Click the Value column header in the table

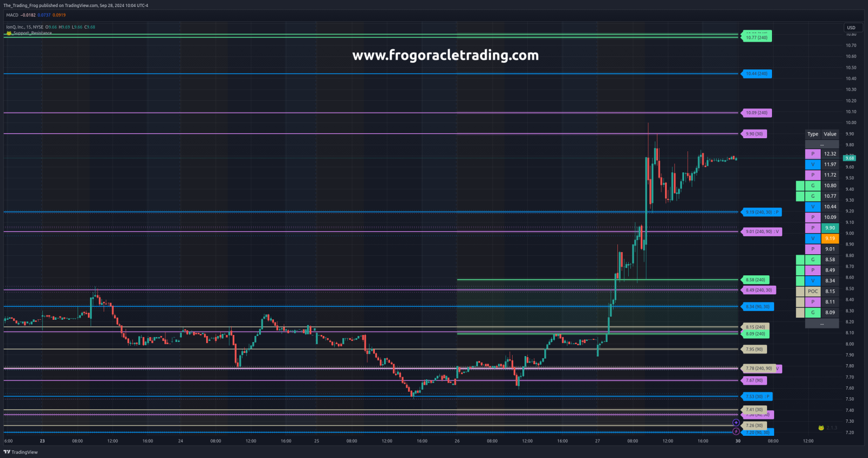830,134
